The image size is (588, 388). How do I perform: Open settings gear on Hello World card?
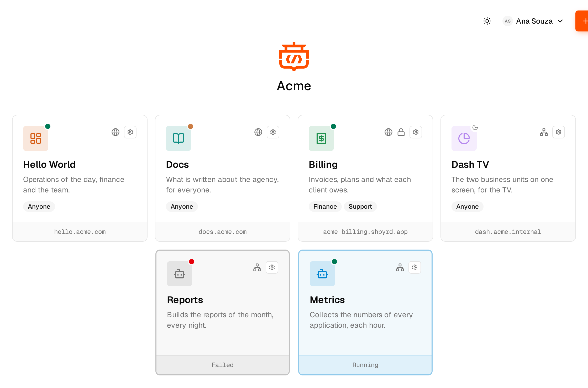tap(130, 132)
